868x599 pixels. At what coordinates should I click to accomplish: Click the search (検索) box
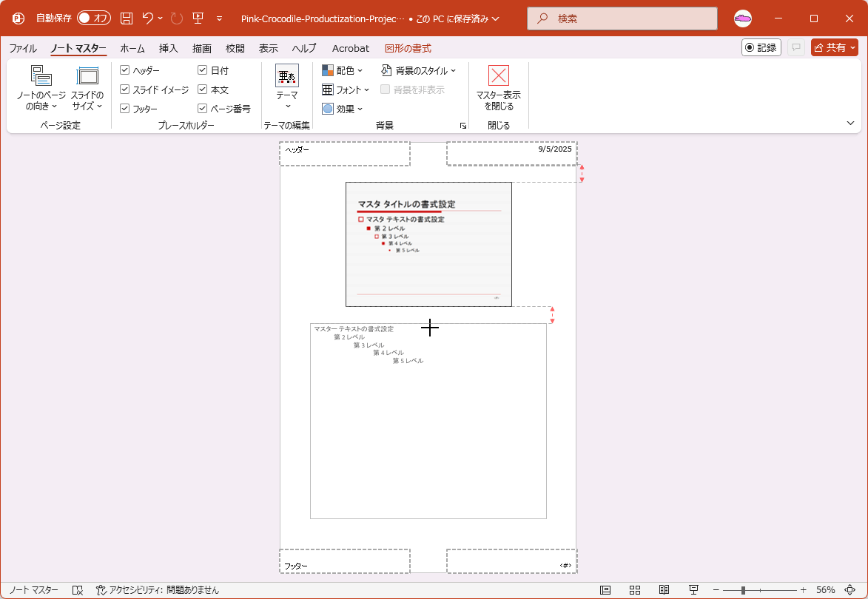pos(622,18)
